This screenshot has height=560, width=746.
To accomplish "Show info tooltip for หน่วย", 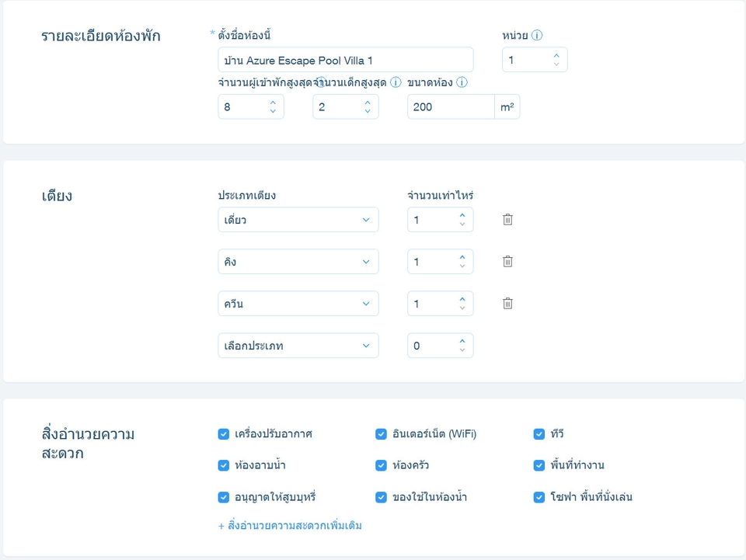I will click(x=537, y=36).
